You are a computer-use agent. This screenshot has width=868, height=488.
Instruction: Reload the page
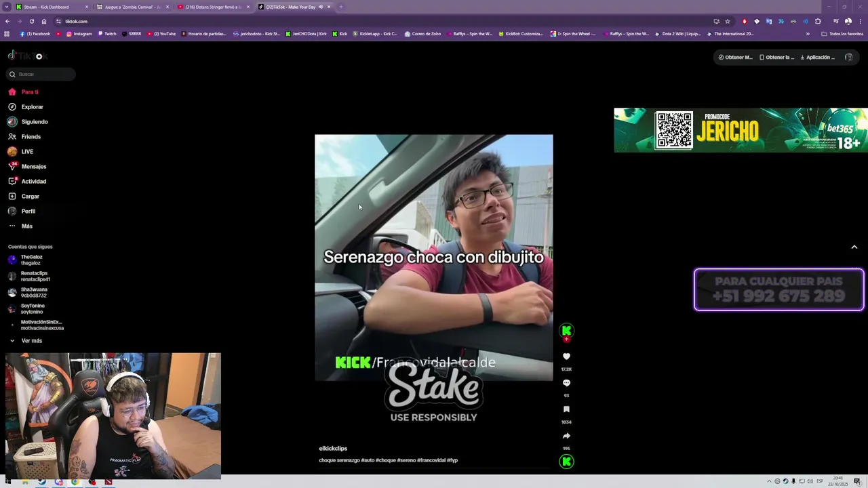click(31, 21)
